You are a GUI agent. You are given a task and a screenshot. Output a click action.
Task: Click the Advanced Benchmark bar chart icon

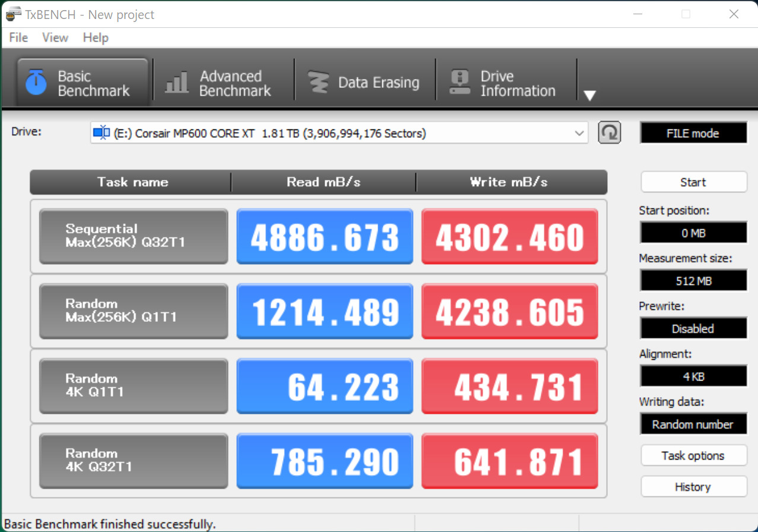(x=176, y=83)
